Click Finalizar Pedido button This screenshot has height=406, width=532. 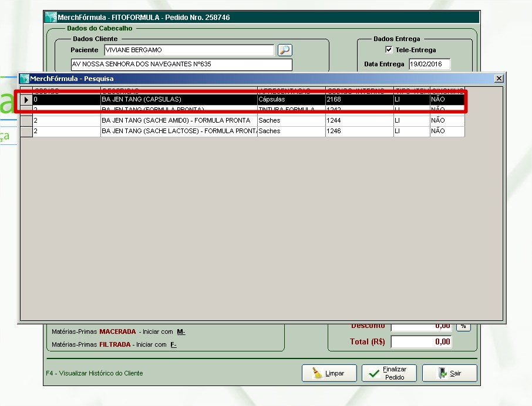point(389,373)
